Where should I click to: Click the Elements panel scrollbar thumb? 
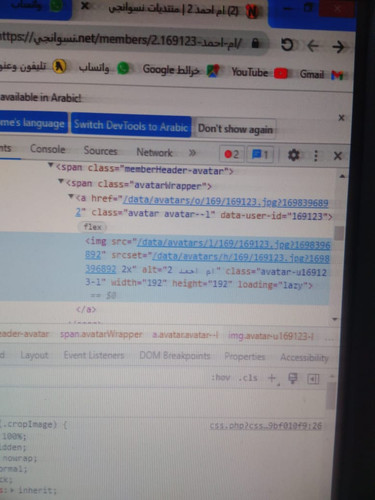pos(339,233)
